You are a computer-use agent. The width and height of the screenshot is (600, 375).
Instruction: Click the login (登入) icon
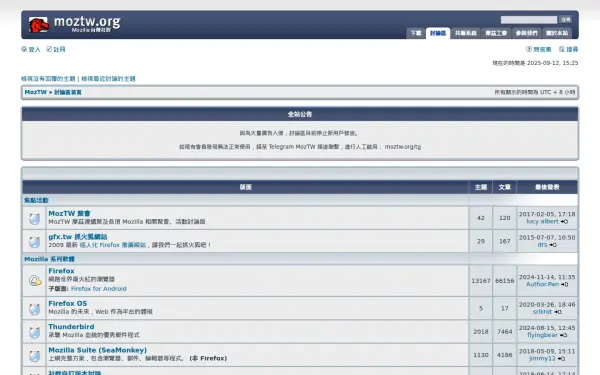click(24, 49)
